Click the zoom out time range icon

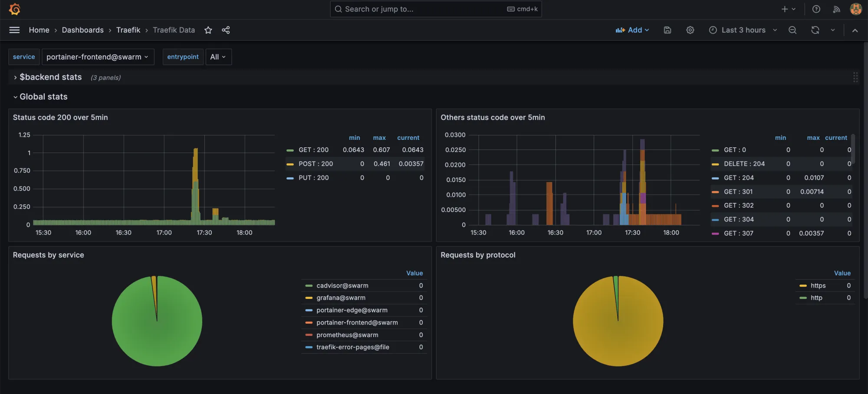[x=792, y=30]
